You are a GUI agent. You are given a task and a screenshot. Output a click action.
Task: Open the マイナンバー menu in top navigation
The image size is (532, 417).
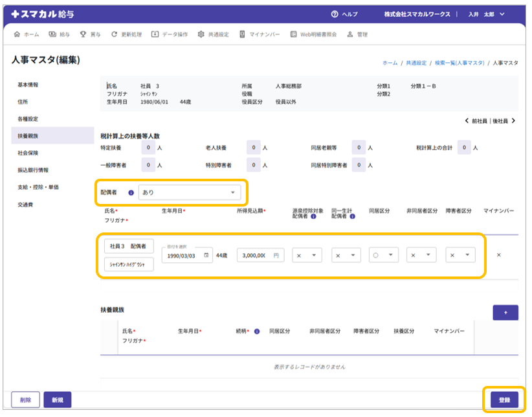pos(260,34)
